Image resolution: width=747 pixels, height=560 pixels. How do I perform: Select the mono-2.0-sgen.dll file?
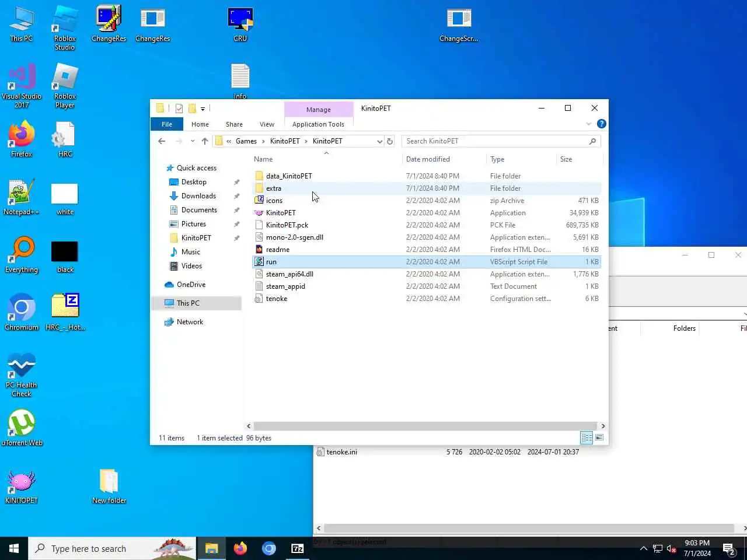[426, 237]
